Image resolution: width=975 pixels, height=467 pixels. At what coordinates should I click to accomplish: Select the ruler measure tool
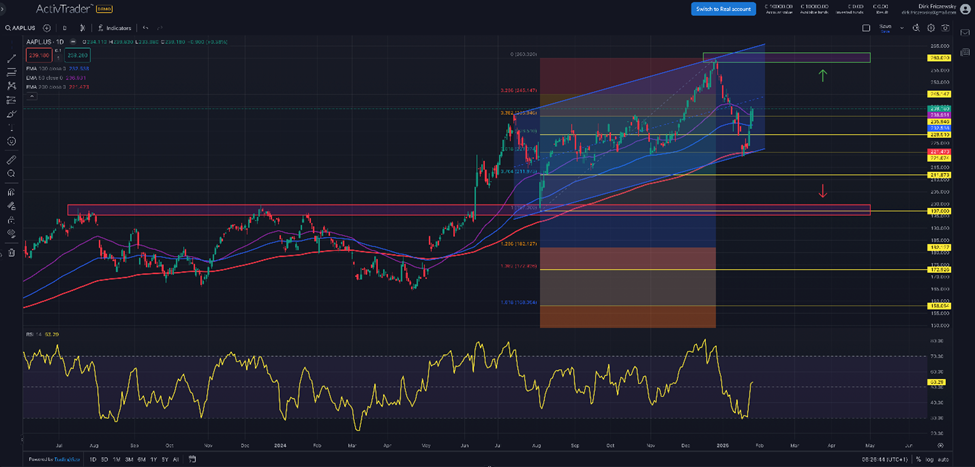pyautogui.click(x=11, y=159)
